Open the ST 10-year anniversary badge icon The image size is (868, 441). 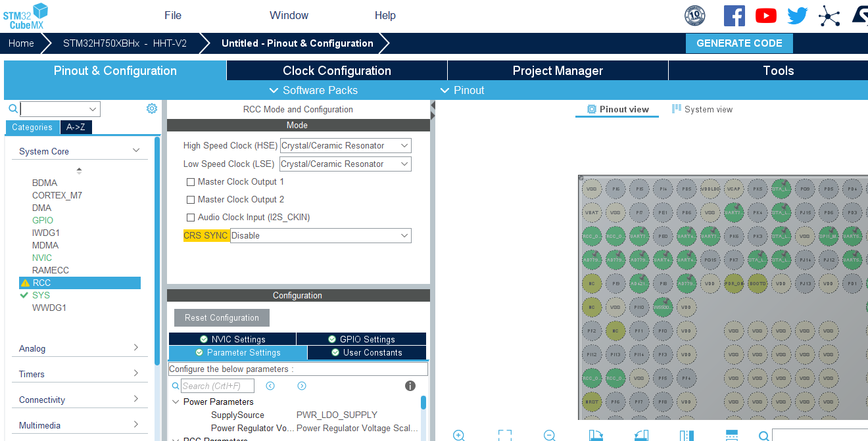[x=694, y=15]
